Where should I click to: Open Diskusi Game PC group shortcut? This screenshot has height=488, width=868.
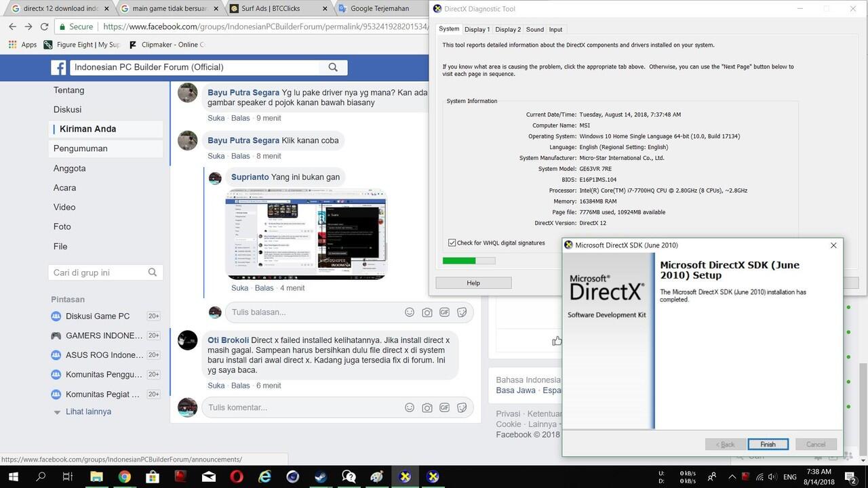pyautogui.click(x=98, y=317)
